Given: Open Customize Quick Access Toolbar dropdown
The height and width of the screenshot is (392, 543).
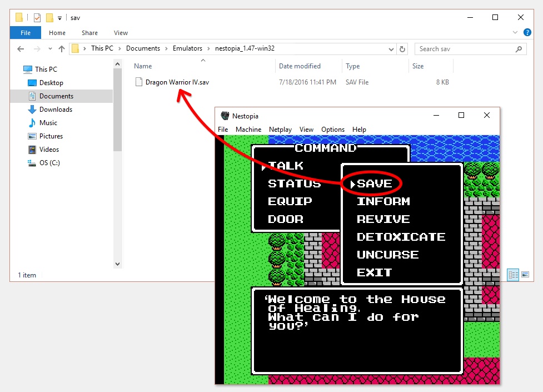Looking at the screenshot, I should point(59,18).
